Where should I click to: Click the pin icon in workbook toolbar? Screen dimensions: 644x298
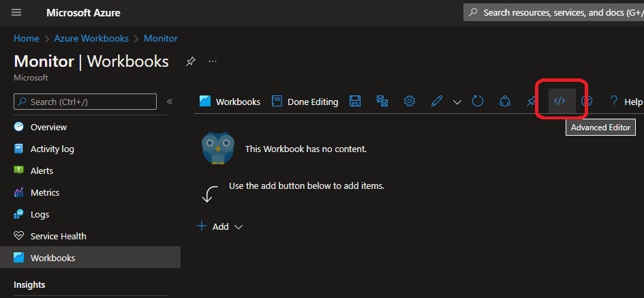coord(532,101)
